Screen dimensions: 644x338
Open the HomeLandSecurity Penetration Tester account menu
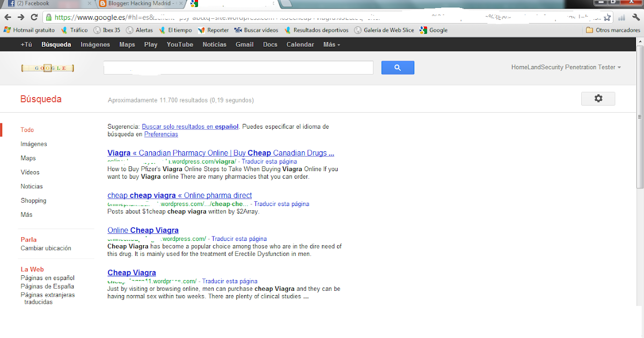tap(566, 68)
